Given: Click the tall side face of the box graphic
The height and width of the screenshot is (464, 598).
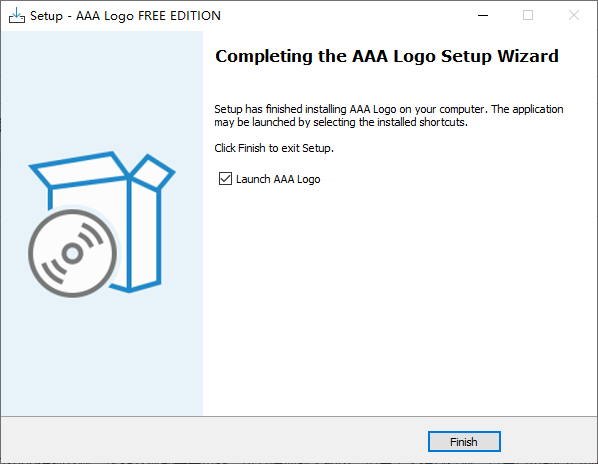Looking at the screenshot, I should coord(145,235).
